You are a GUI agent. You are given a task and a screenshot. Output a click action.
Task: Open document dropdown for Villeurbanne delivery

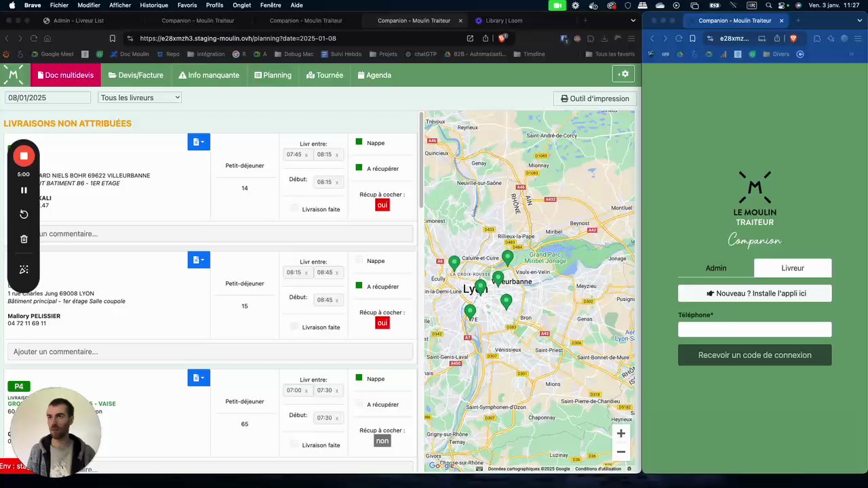pyautogui.click(x=199, y=142)
